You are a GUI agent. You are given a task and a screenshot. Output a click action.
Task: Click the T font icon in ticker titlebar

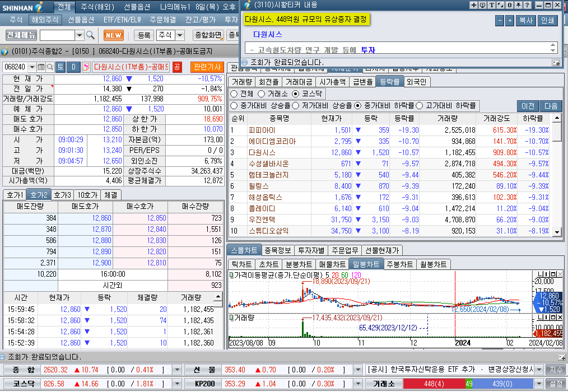[x=492, y=5]
